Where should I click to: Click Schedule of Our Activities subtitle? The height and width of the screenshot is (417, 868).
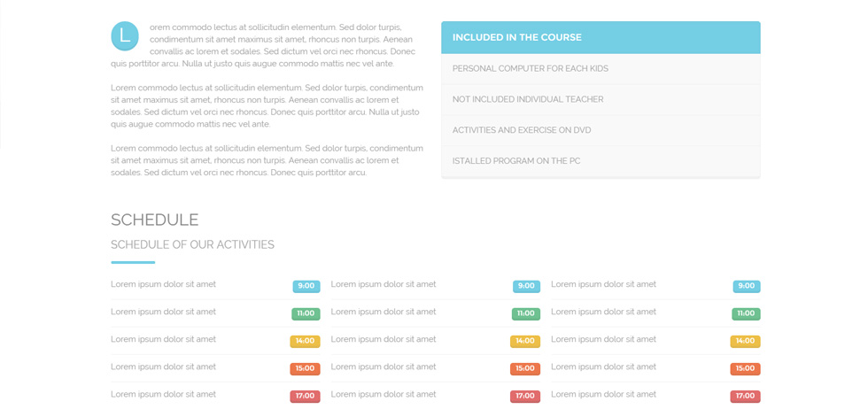[192, 244]
